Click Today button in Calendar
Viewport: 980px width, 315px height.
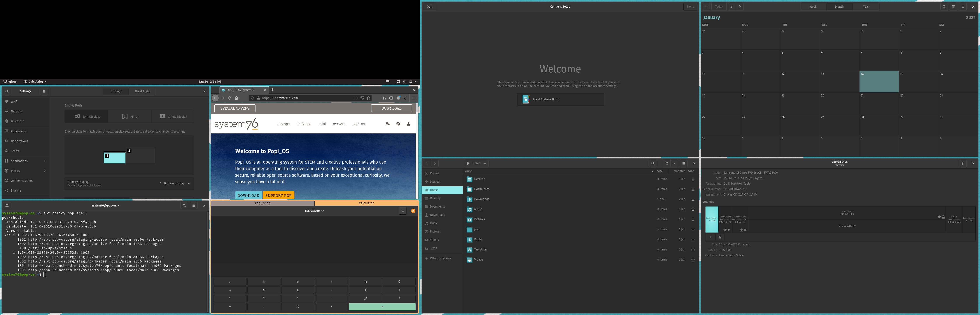tap(719, 7)
